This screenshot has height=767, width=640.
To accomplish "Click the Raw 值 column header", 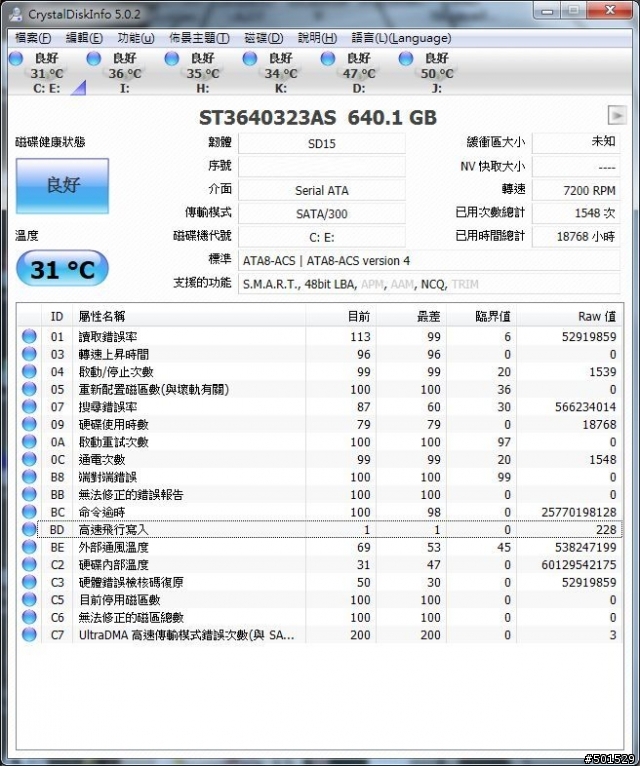I will pos(570,316).
